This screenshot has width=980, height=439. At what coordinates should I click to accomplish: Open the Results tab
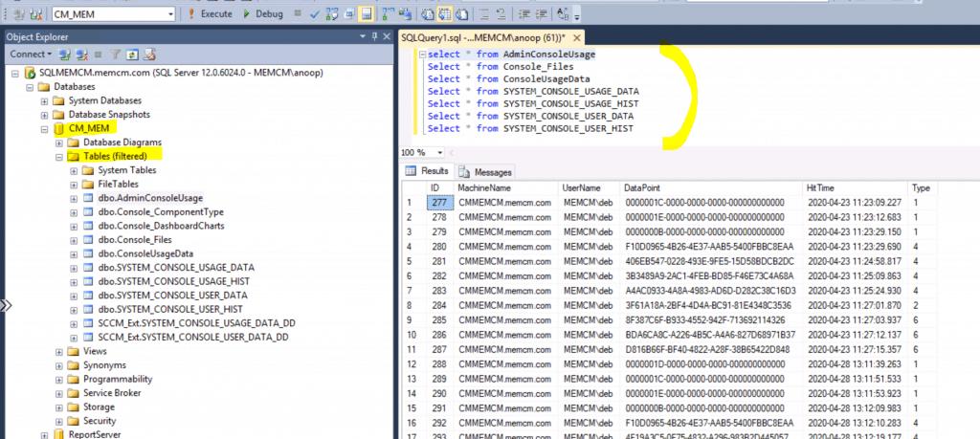[x=428, y=171]
